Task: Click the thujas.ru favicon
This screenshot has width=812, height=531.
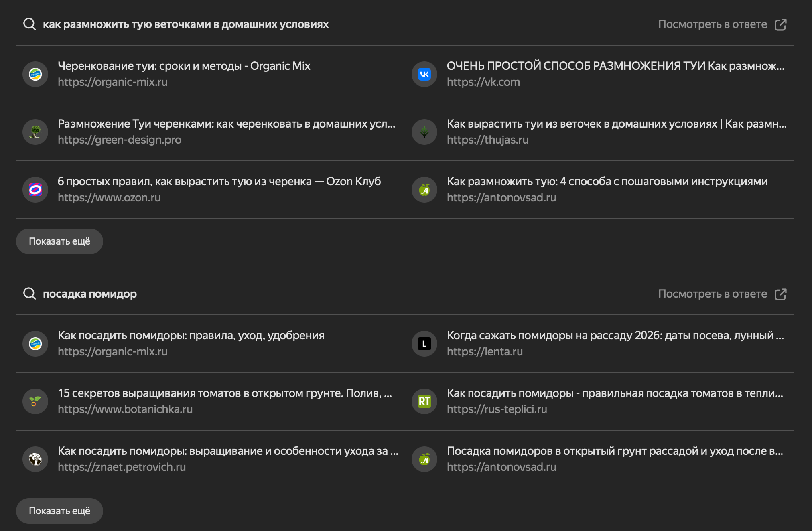Action: [x=424, y=132]
